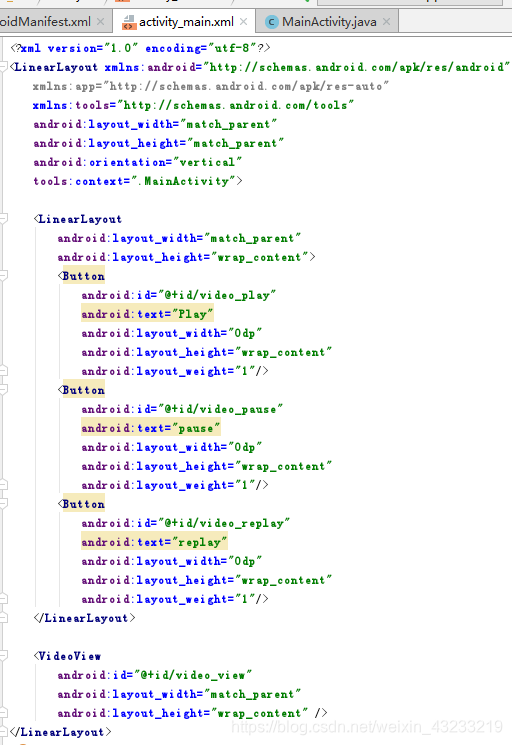Image resolution: width=512 pixels, height=745 pixels.
Task: Click highlighted android:text="Play" attribute
Action: coord(147,314)
